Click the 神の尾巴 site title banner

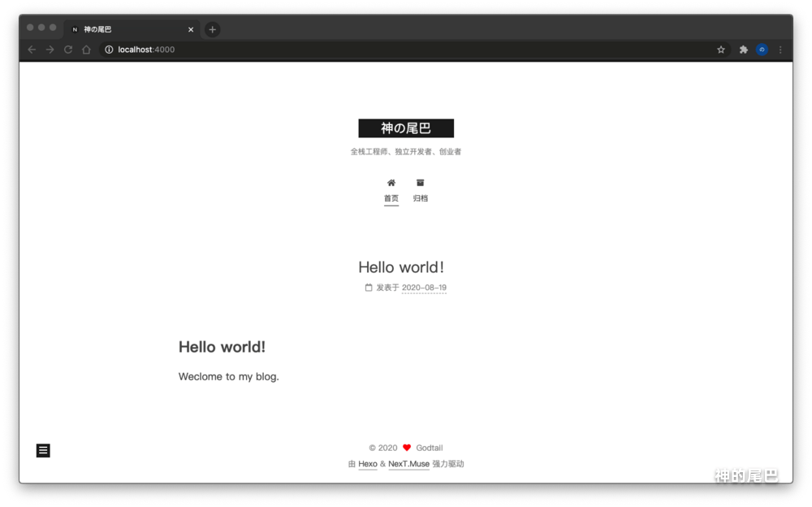click(406, 128)
